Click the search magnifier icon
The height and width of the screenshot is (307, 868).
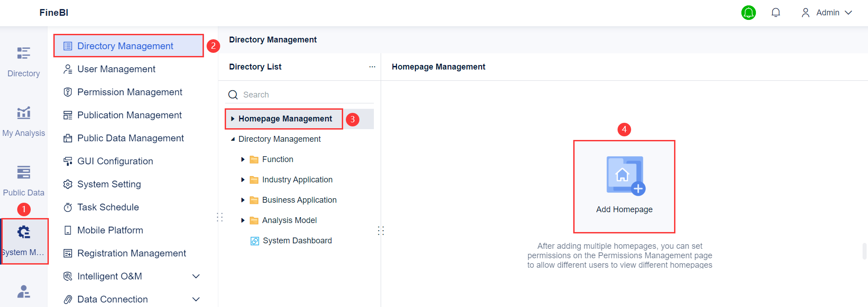[x=233, y=95]
